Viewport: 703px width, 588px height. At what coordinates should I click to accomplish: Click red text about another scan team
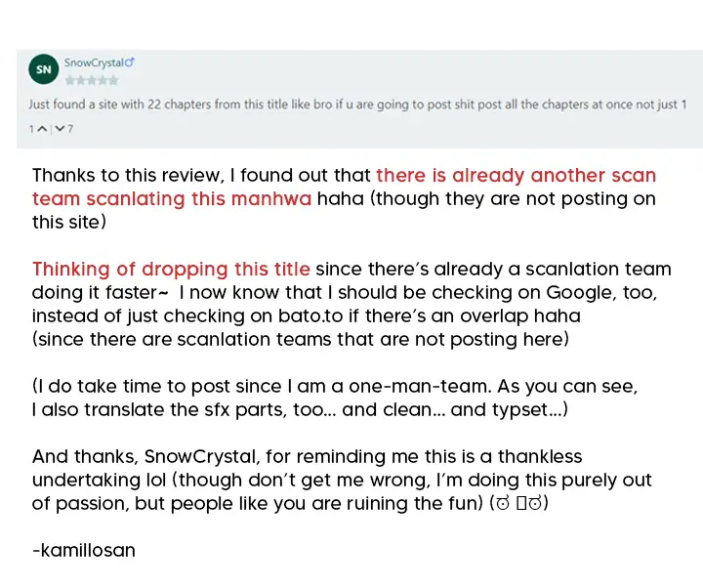click(x=516, y=176)
